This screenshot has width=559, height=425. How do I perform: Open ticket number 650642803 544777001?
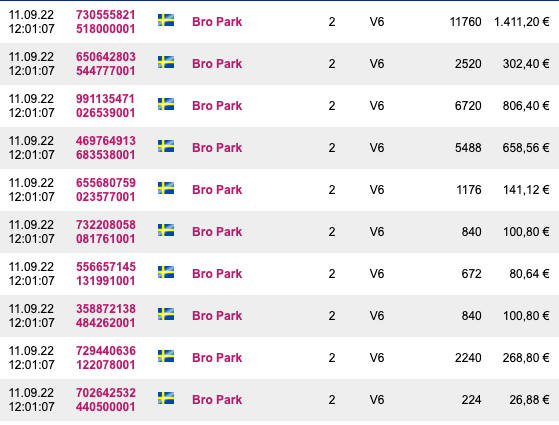click(106, 64)
